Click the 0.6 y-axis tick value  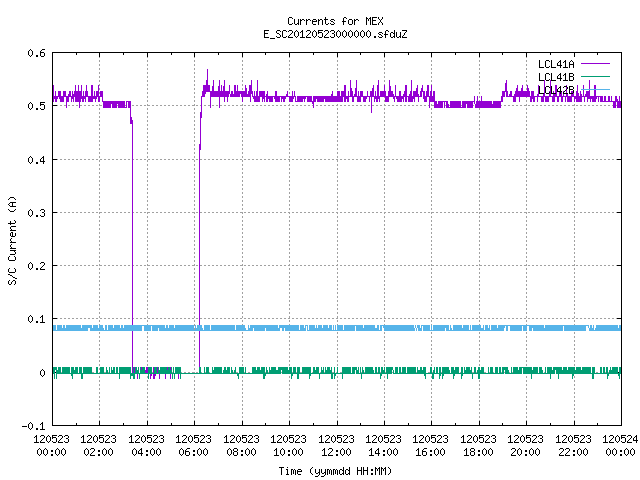tap(36, 53)
